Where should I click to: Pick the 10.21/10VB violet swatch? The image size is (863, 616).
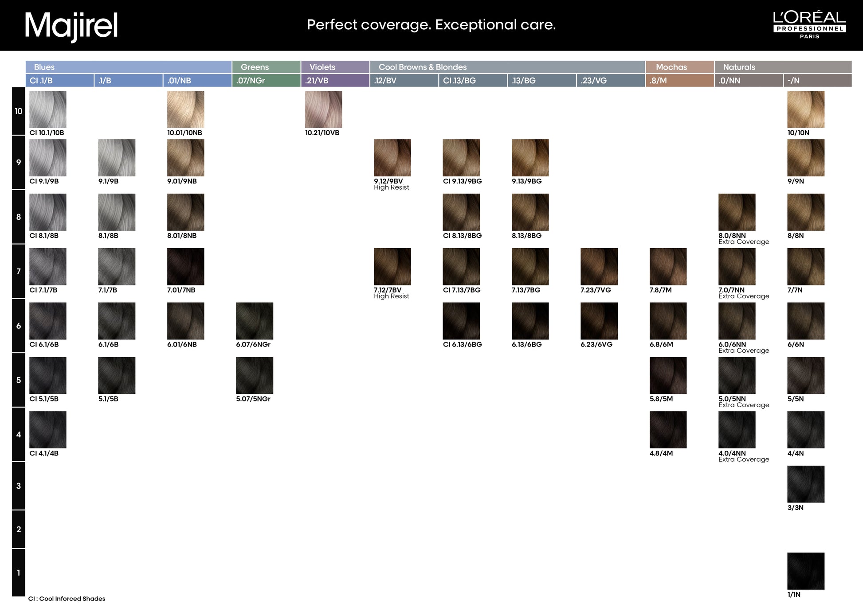click(x=323, y=109)
